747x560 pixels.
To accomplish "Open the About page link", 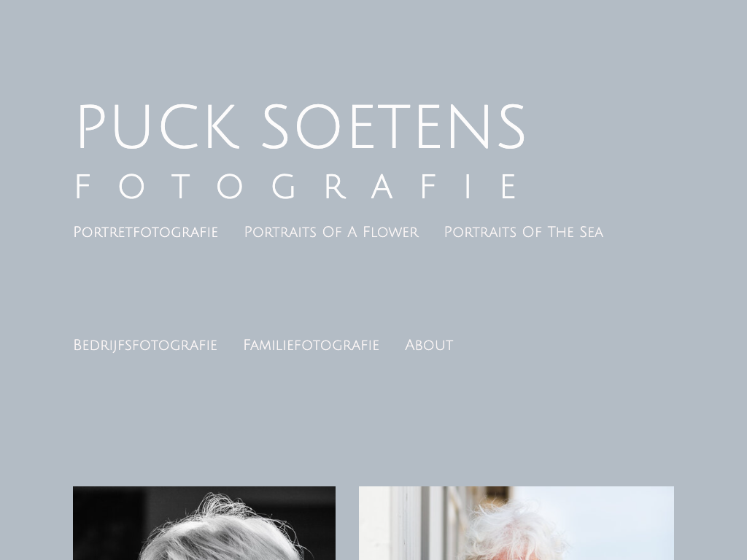I will point(429,345).
